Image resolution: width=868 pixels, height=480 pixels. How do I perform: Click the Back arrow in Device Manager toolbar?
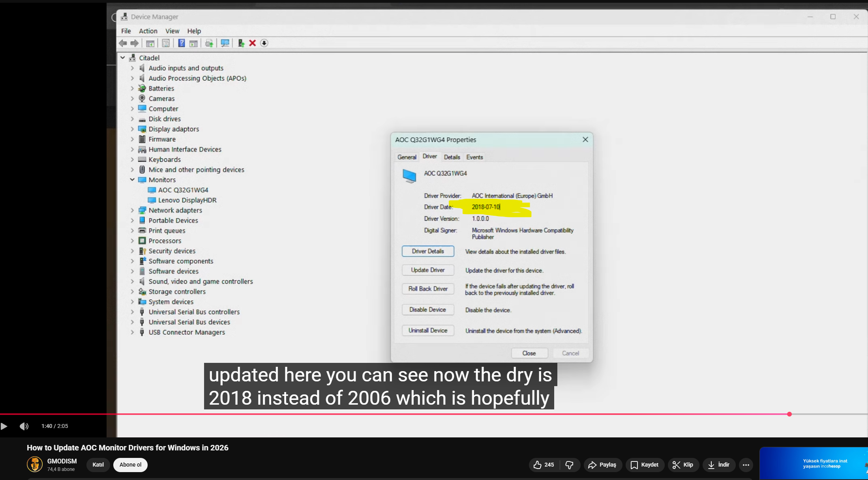coord(123,43)
